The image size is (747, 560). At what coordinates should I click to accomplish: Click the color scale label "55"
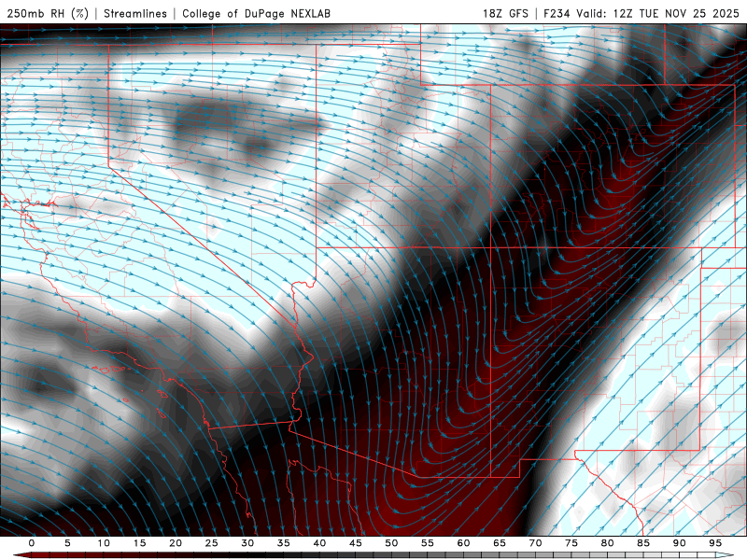[x=428, y=543]
